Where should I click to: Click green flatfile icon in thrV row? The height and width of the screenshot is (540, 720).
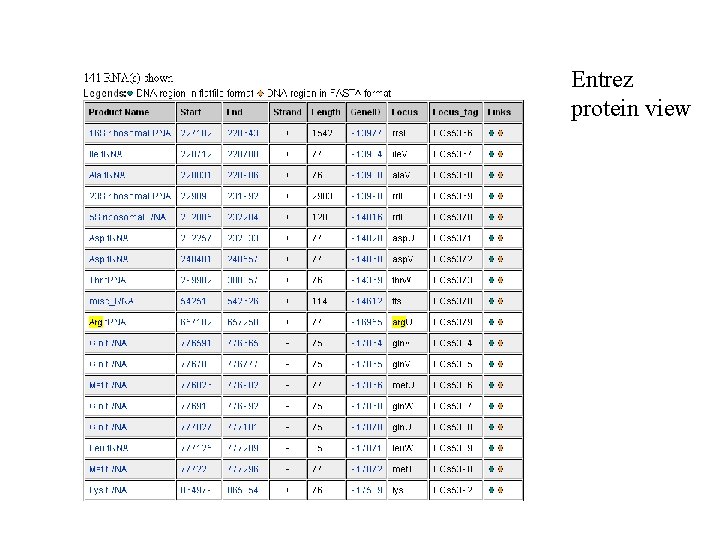pyautogui.click(x=491, y=280)
